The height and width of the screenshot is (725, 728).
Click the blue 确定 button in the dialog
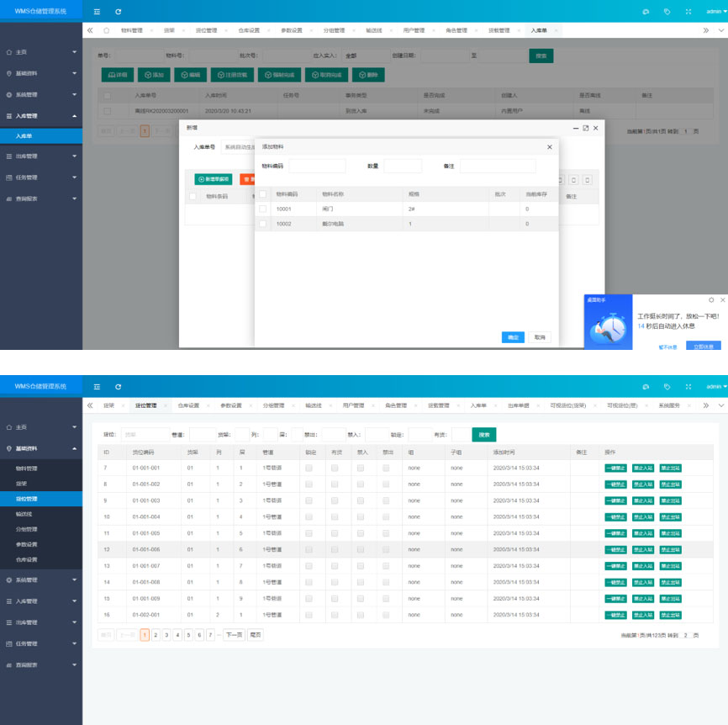click(513, 337)
